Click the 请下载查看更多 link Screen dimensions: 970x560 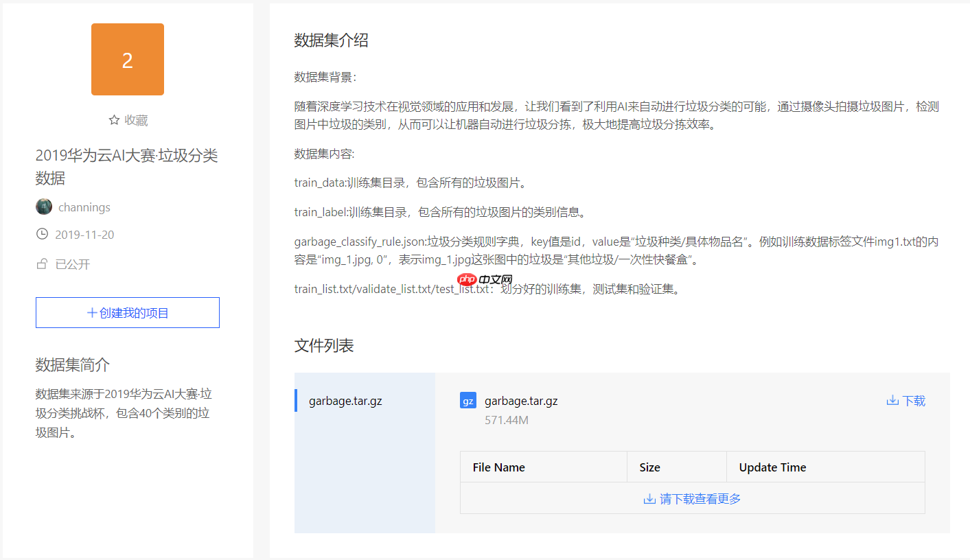coord(700,499)
